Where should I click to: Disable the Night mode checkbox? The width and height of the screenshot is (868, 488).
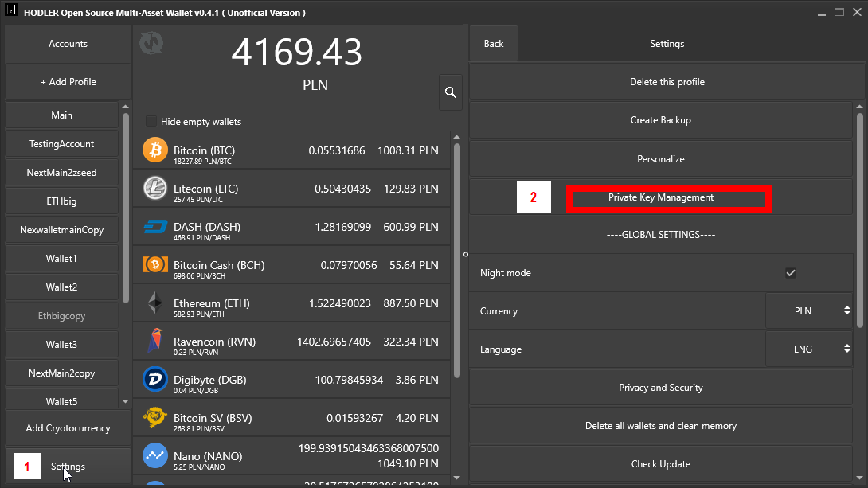tap(791, 273)
